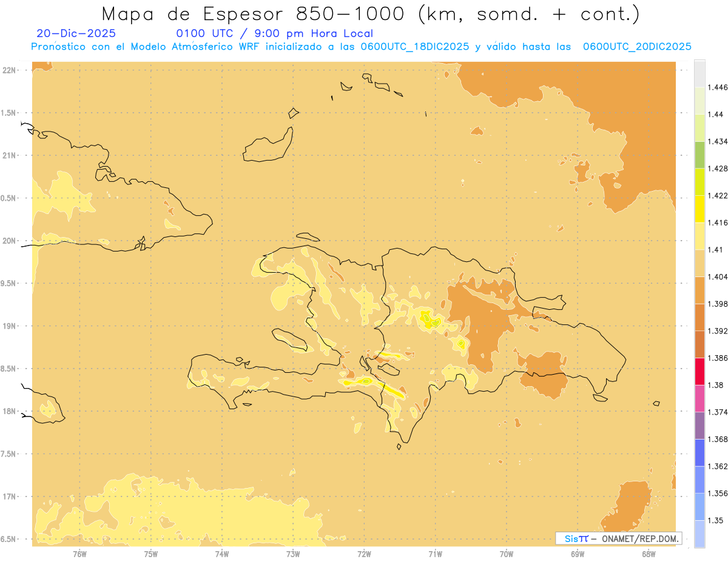Select the green legend swatch below 1.434

tap(699, 155)
